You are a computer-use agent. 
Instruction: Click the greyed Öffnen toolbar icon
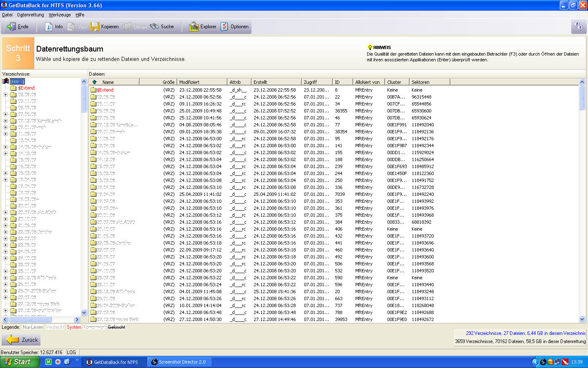coord(127,27)
